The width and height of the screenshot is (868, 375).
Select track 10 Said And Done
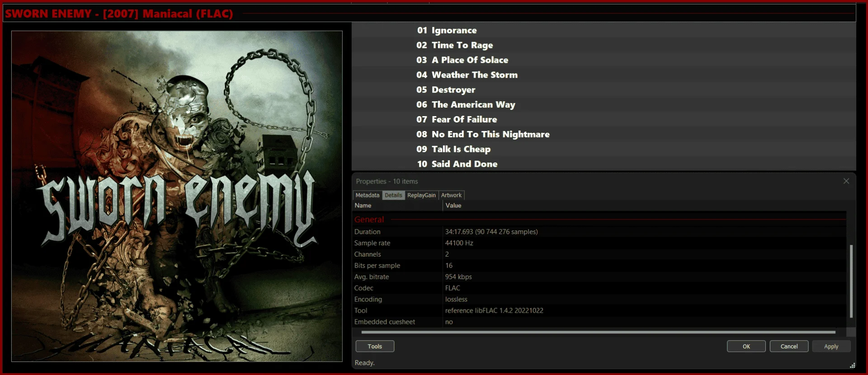[604, 164]
